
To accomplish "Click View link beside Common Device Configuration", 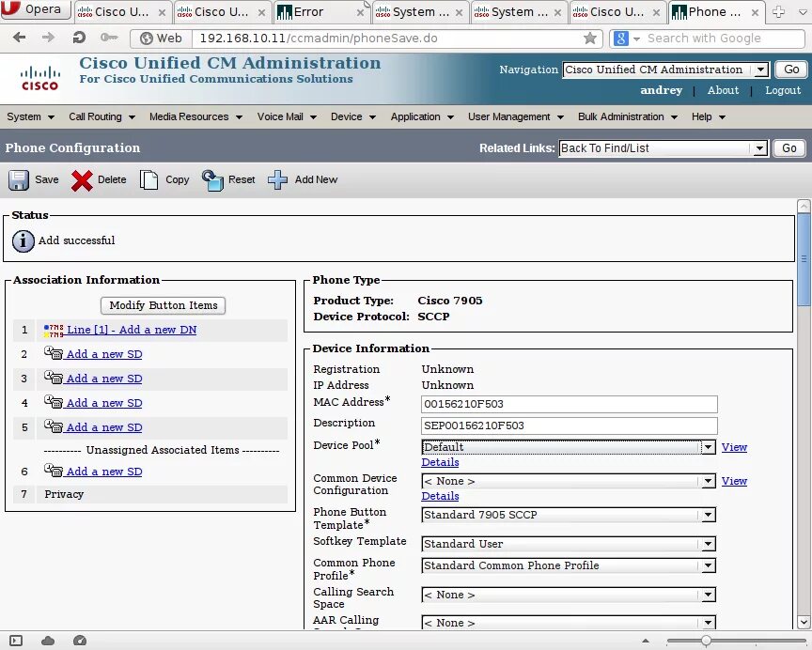I will click(x=734, y=481).
